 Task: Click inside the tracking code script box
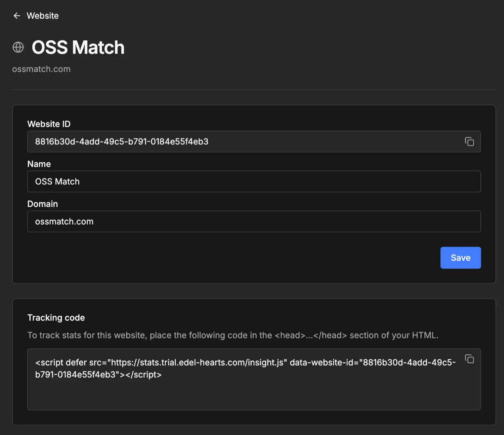(254, 379)
